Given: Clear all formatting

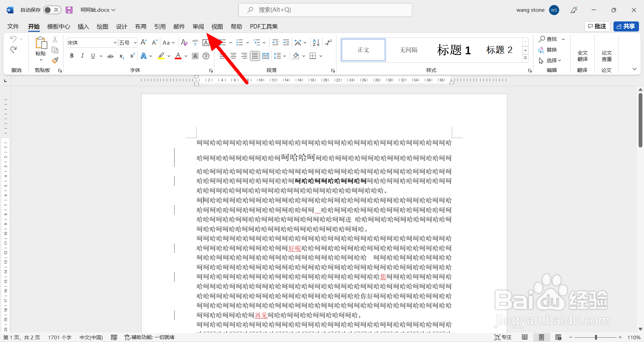Looking at the screenshot, I should tap(184, 43).
